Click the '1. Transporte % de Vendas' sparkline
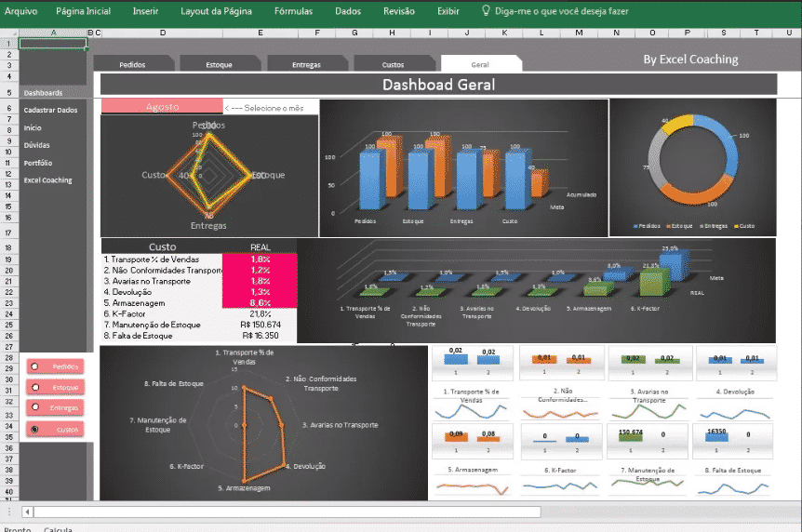Image resolution: width=802 pixels, height=532 pixels. pyautogui.click(x=471, y=411)
